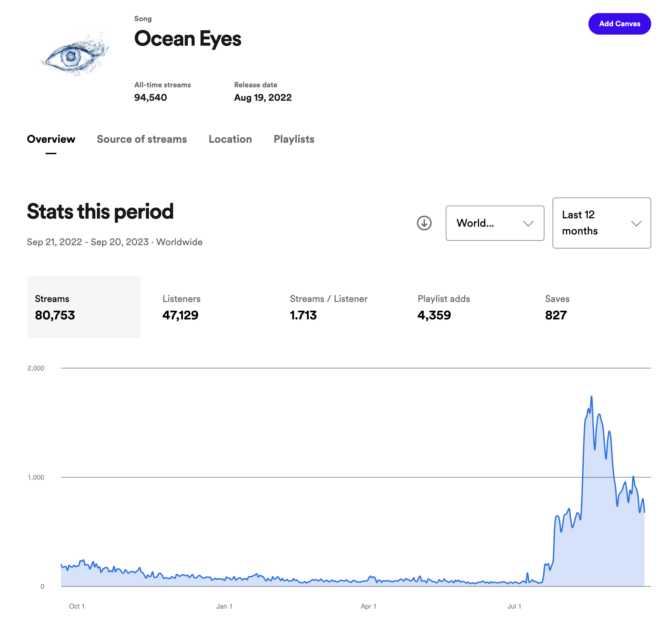Switch to the Source of streams tab

click(x=142, y=139)
